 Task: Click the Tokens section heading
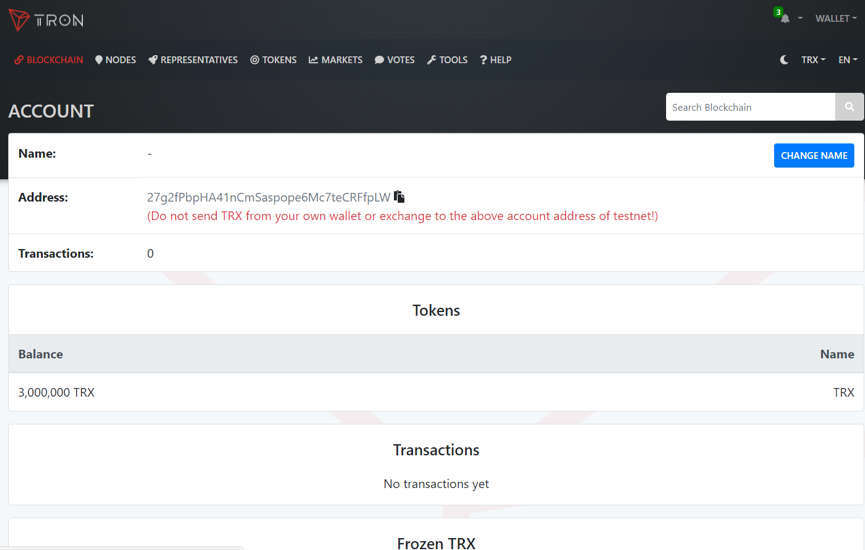pos(436,311)
